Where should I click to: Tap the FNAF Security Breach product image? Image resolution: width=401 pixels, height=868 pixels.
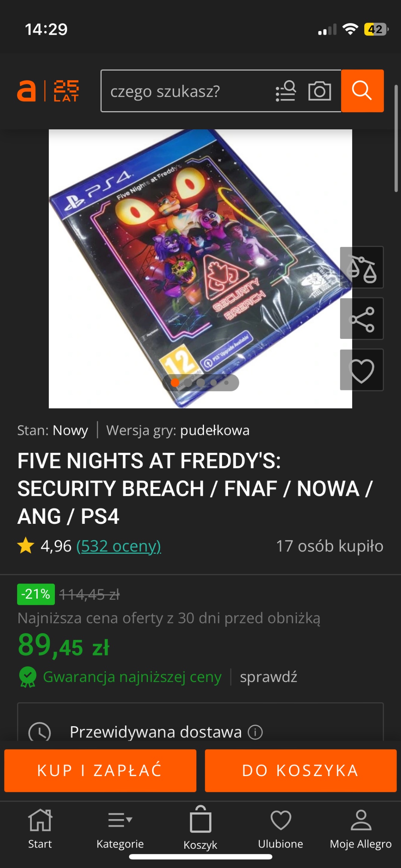201,269
